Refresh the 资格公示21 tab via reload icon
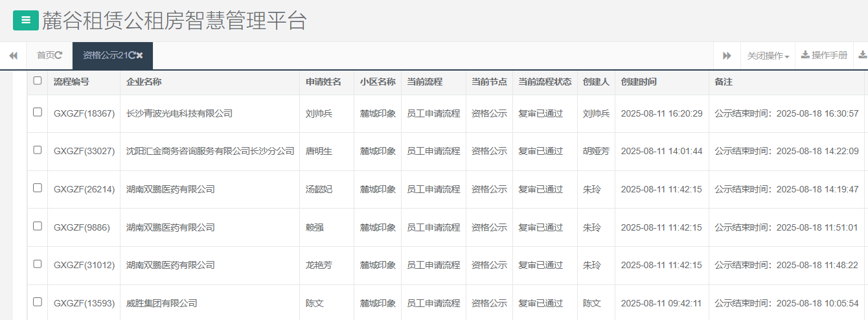Screen dimensions: 868x320 click(x=131, y=56)
